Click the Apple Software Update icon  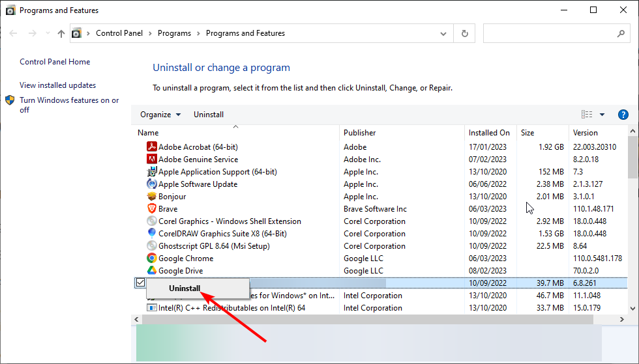point(151,184)
